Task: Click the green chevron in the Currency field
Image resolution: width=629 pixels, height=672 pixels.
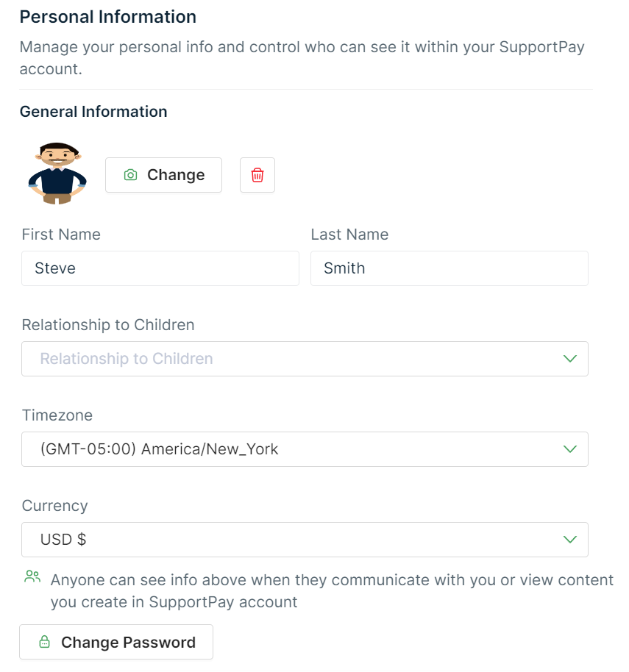Action: pyautogui.click(x=569, y=540)
